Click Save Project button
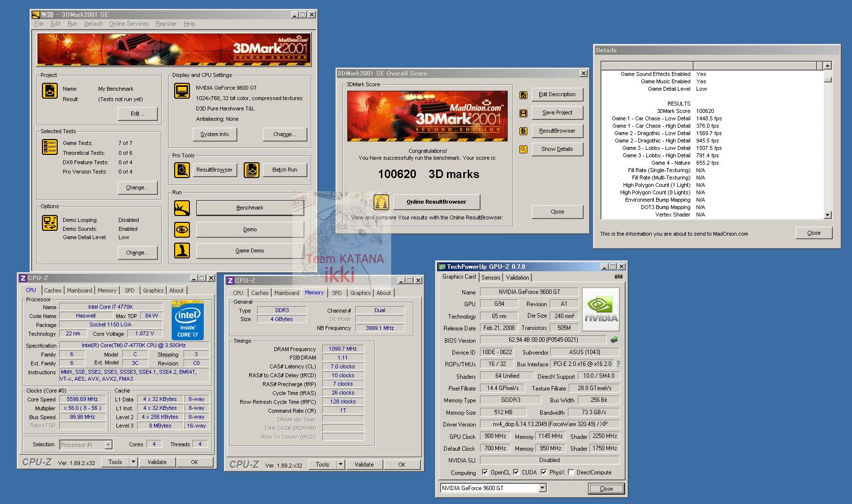Viewport: 852px width, 504px height. click(557, 113)
